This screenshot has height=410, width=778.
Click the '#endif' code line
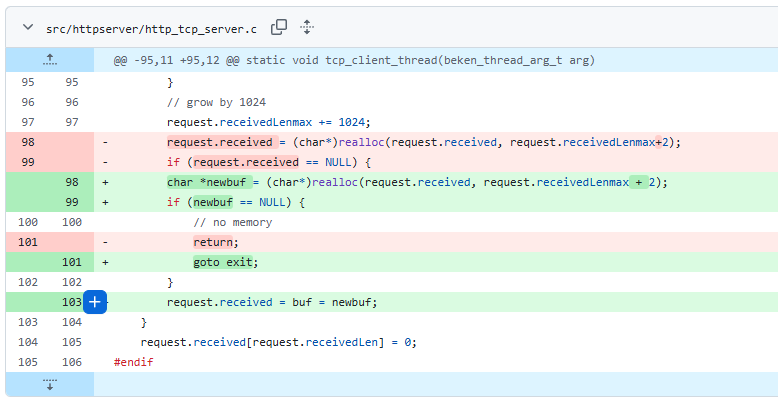[x=134, y=362]
